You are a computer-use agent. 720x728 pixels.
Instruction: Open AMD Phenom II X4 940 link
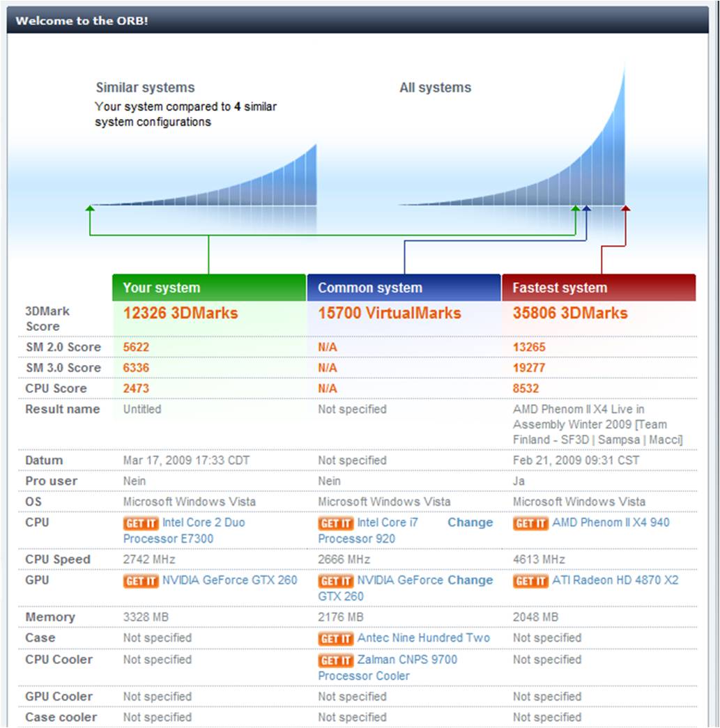click(x=611, y=522)
